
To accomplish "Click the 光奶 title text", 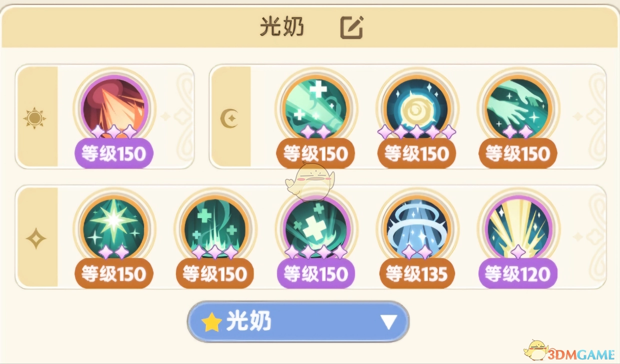I will coord(281,27).
